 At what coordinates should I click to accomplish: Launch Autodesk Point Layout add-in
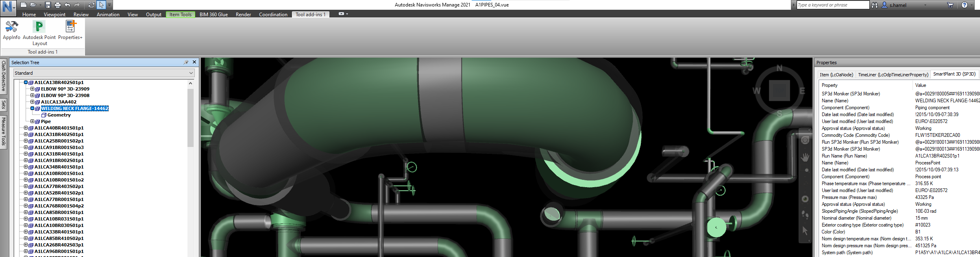point(39,33)
